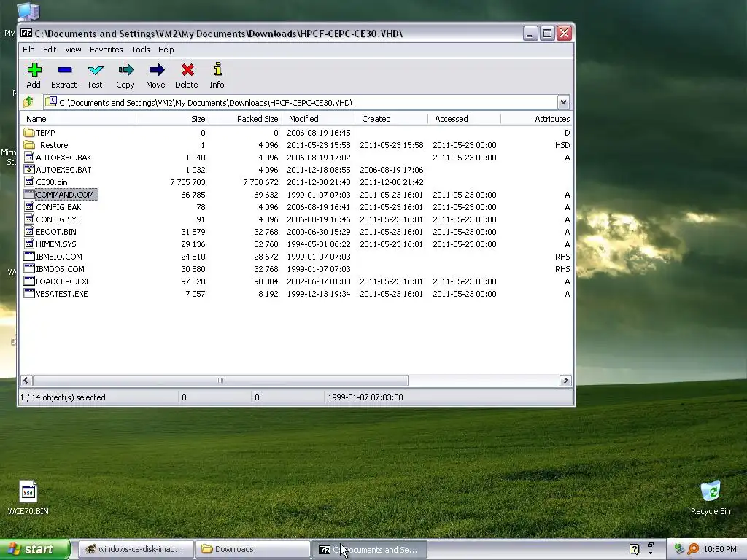Viewport: 747px width, 560px height.
Task: Open the Favorites menu
Action: point(107,50)
